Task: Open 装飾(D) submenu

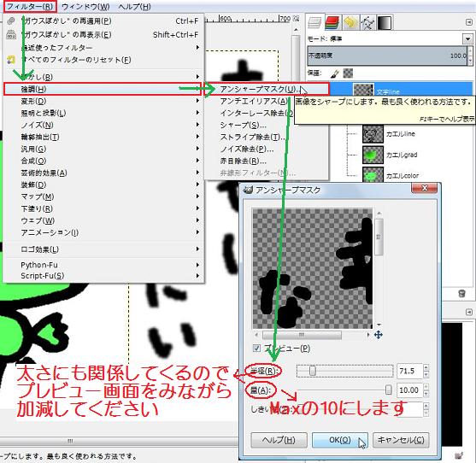Action: (103, 185)
